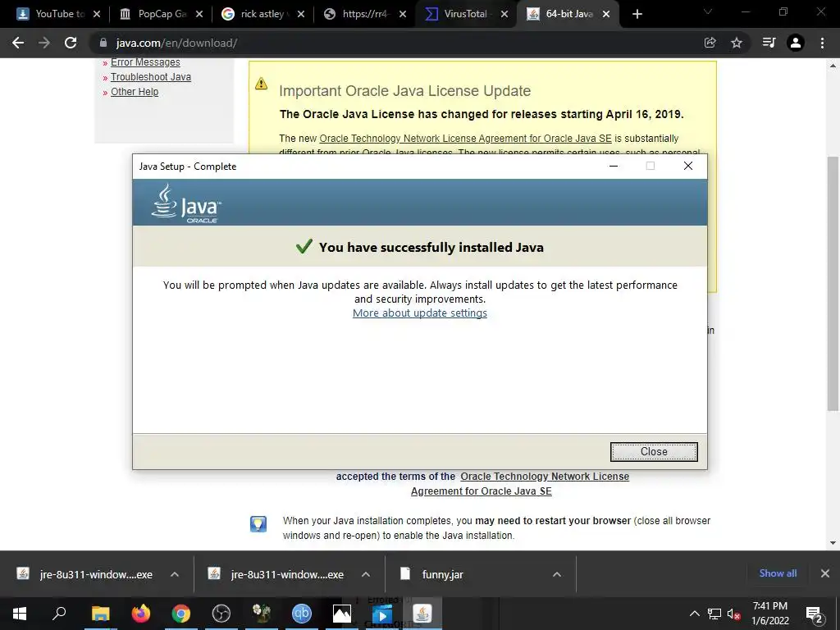The image size is (840, 630).
Task: Open a new browser tab
Action: coord(637,15)
